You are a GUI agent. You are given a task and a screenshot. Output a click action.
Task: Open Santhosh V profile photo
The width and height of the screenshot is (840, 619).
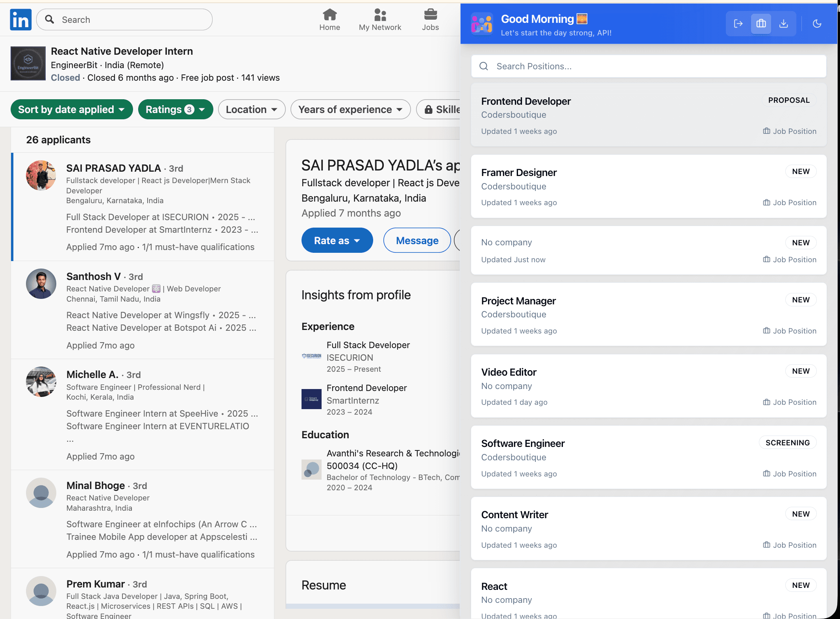pyautogui.click(x=41, y=284)
